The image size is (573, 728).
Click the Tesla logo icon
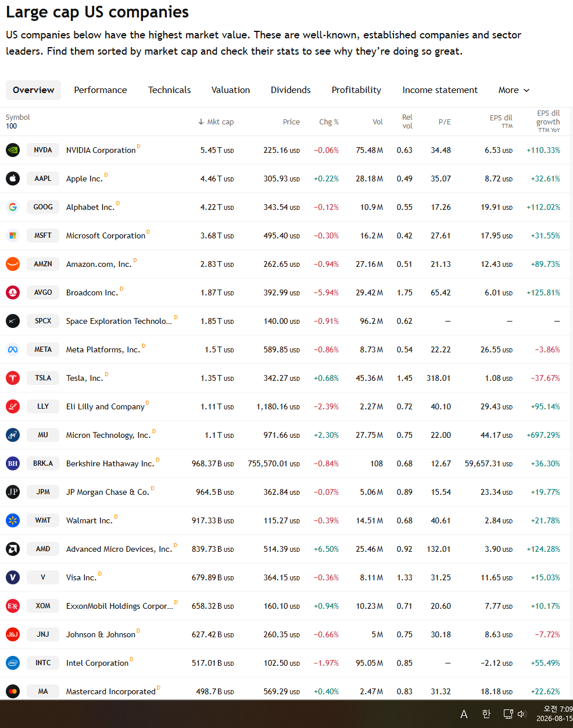point(13,378)
